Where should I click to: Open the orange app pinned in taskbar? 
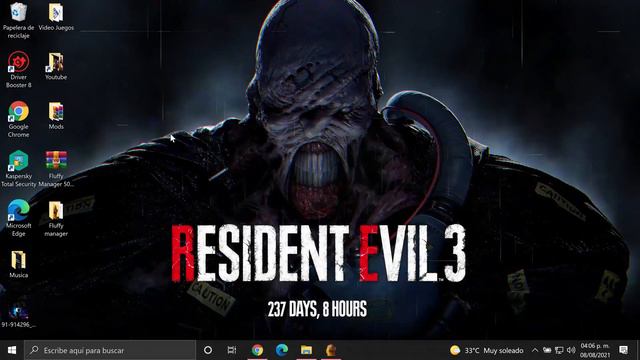pyautogui.click(x=331, y=350)
